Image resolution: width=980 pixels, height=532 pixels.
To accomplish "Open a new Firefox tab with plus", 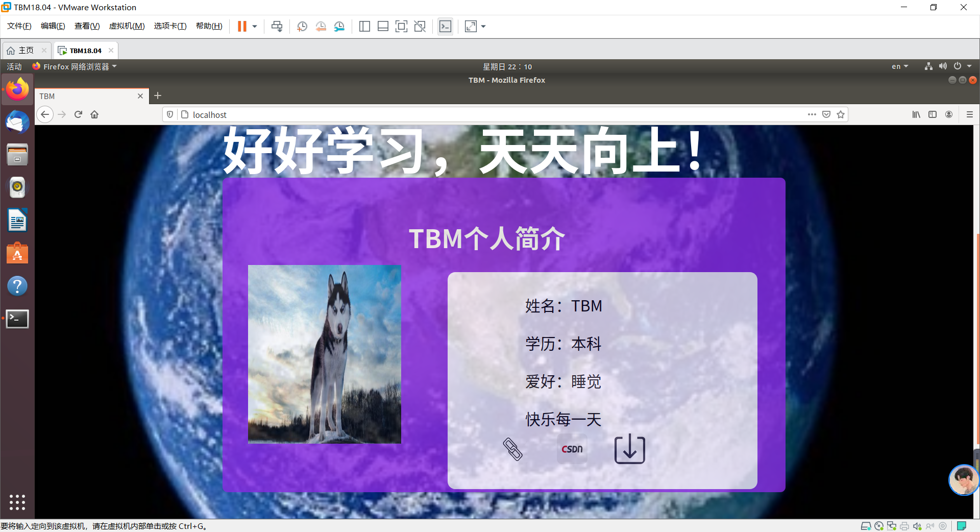I will [x=158, y=95].
